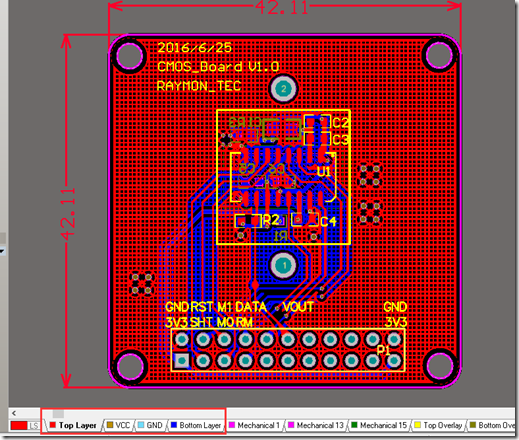Click the green Mechanical 15 color swatch

tap(354, 425)
